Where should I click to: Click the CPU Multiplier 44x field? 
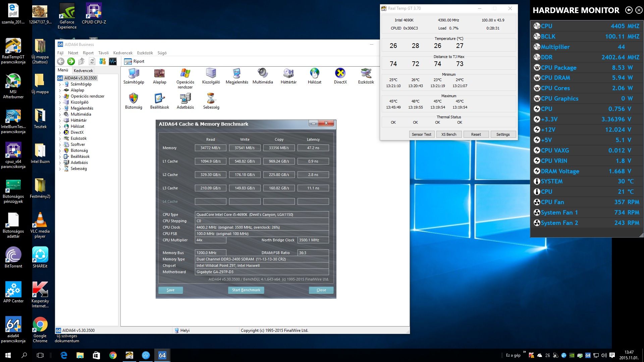[x=210, y=240]
